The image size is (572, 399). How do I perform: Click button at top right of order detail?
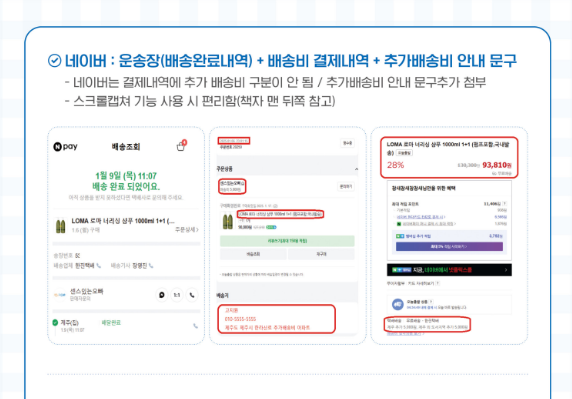[x=348, y=143]
